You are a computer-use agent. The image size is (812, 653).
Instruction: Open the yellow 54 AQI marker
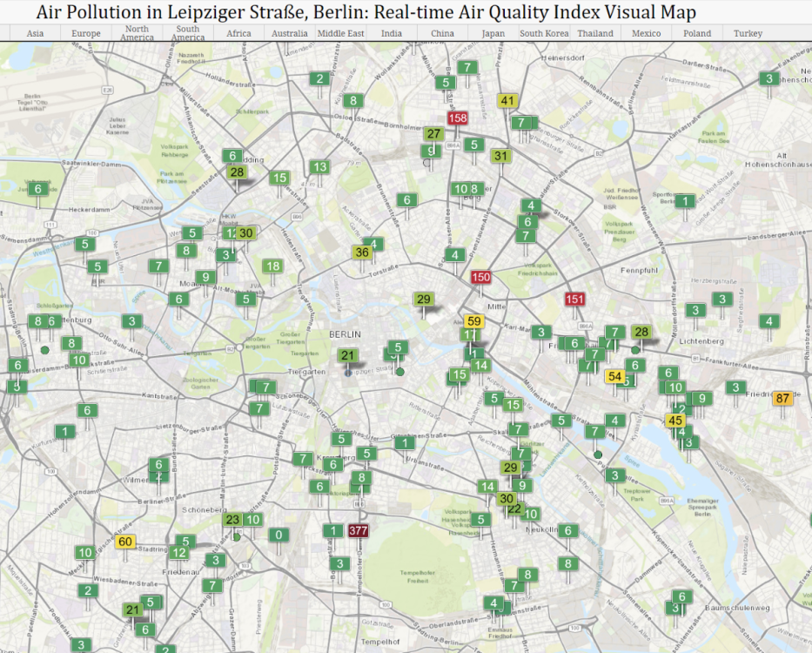point(614,376)
